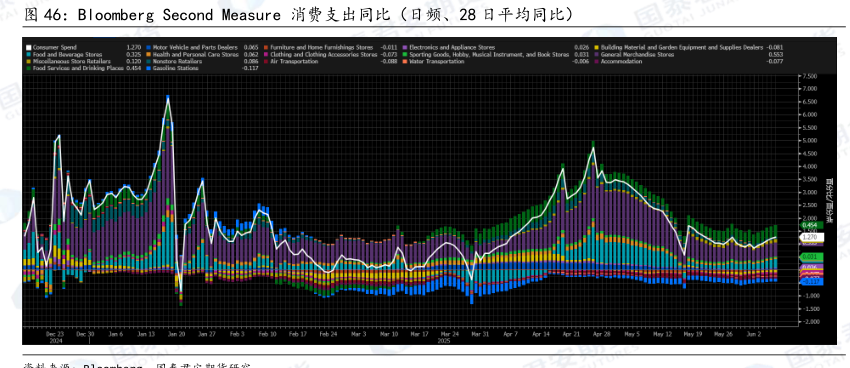The width and height of the screenshot is (850, 368).
Task: Select Electronics and Appliance Stores legend entry
Action: pos(452,48)
